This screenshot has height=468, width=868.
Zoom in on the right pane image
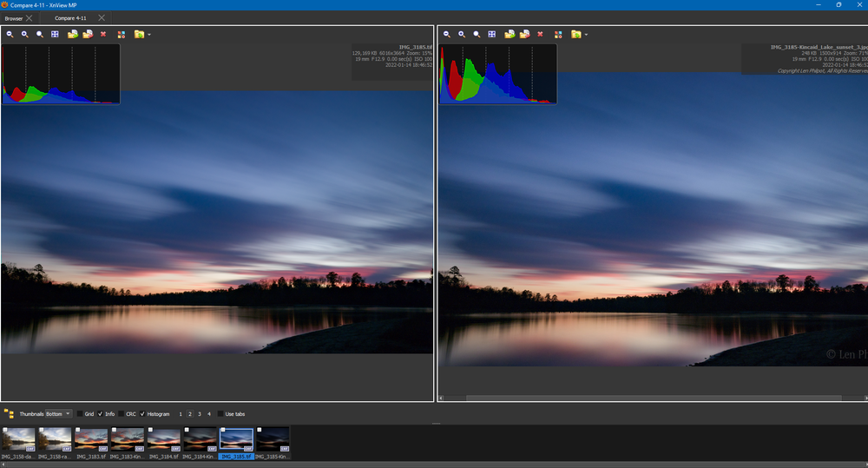[x=462, y=35]
